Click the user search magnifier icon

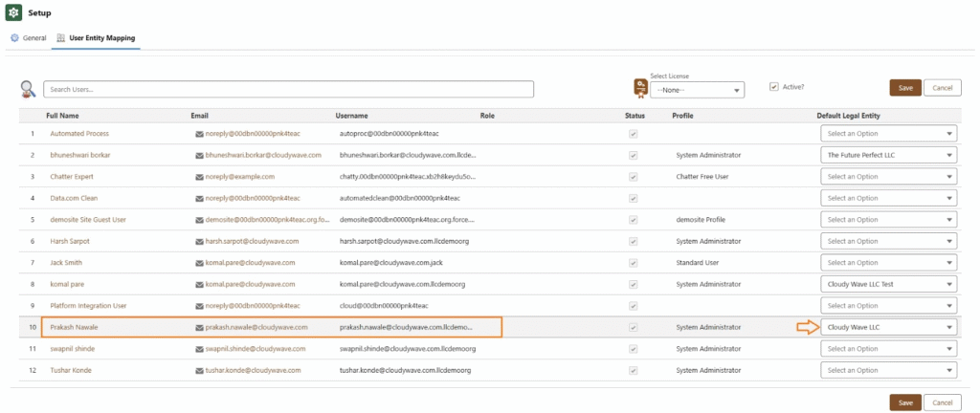click(28, 89)
